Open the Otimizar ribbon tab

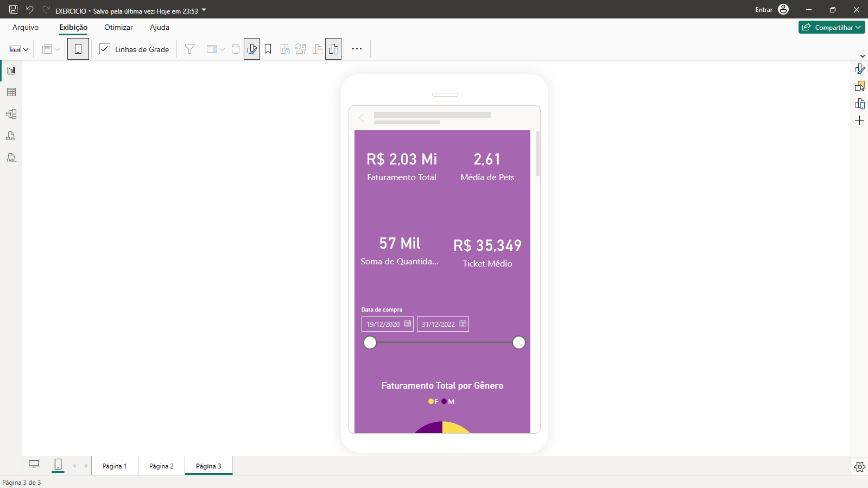[118, 27]
